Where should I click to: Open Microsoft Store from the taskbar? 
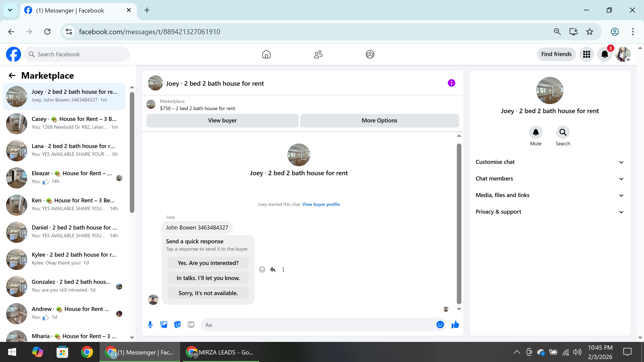coord(62,352)
